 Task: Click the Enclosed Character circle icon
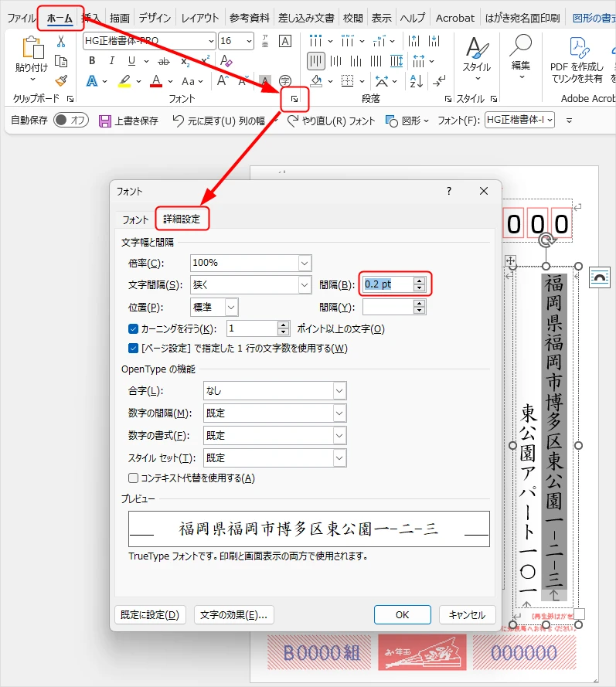pyautogui.click(x=285, y=80)
